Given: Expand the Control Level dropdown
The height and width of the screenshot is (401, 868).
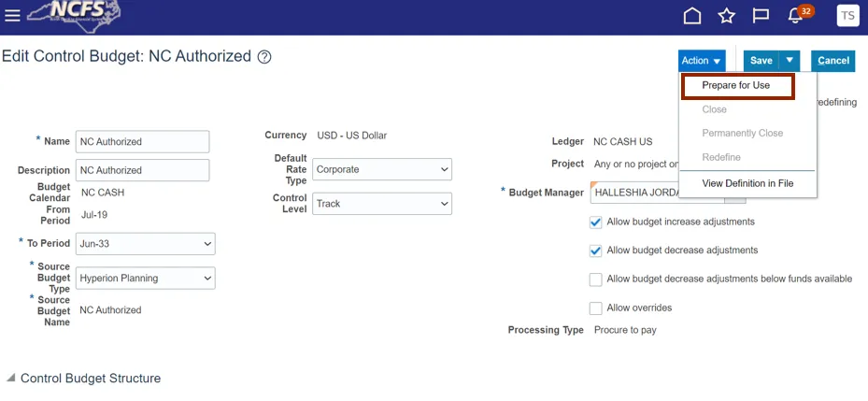Looking at the screenshot, I should (x=383, y=204).
